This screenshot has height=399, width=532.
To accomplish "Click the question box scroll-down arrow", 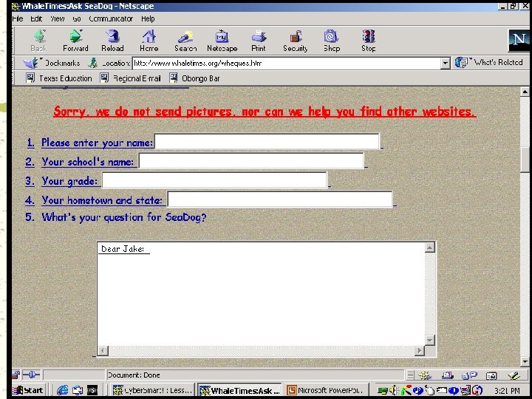I will 430,340.
